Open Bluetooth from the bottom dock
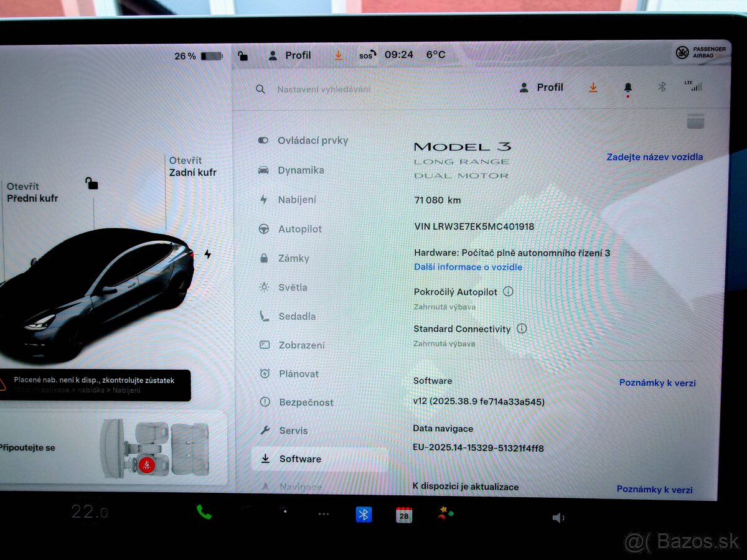747x560 pixels. [x=364, y=514]
